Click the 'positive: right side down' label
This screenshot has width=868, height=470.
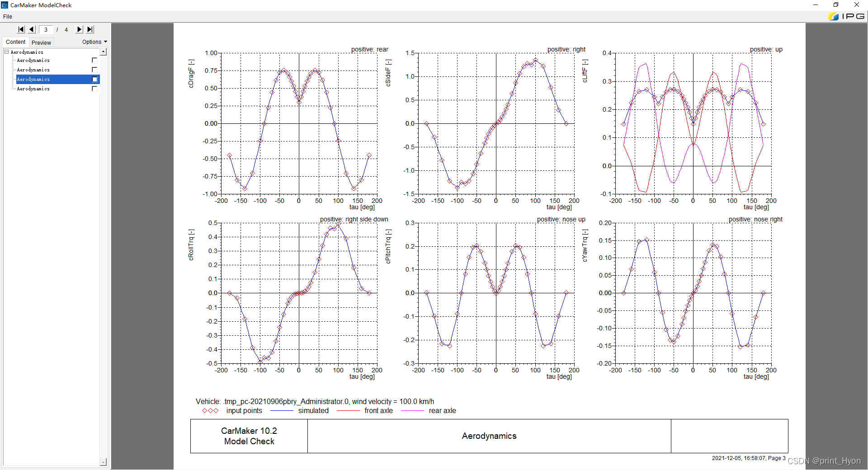click(354, 219)
